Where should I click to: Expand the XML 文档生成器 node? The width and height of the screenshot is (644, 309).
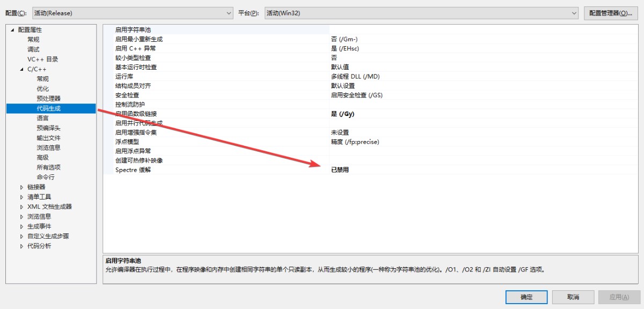pyautogui.click(x=22, y=207)
